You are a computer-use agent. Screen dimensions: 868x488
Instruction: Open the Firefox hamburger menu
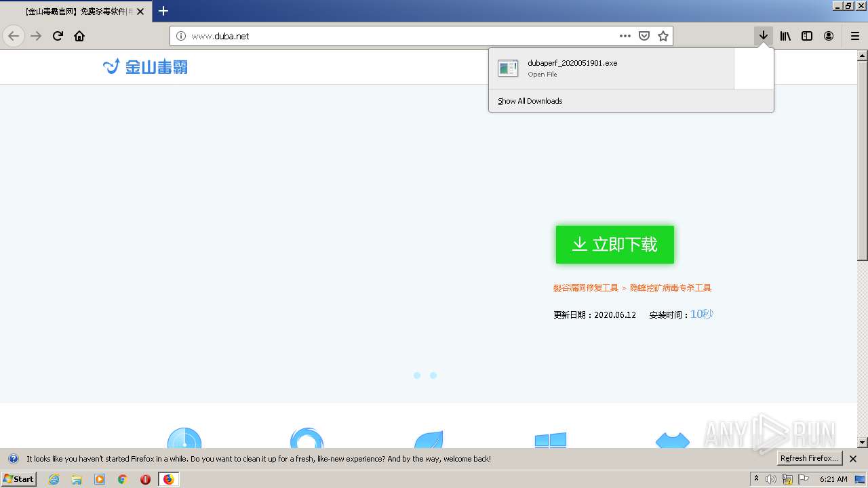[x=855, y=36]
